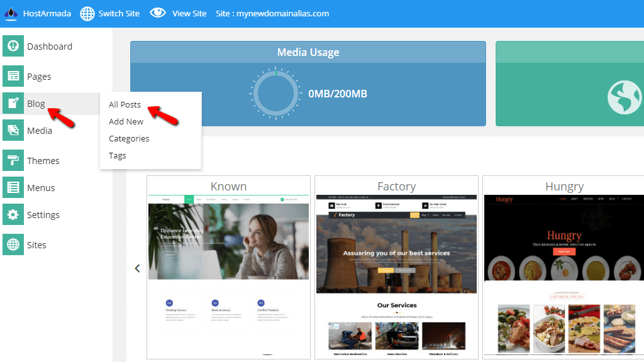Open the Themes menu label
This screenshot has width=644, height=362.
click(43, 160)
